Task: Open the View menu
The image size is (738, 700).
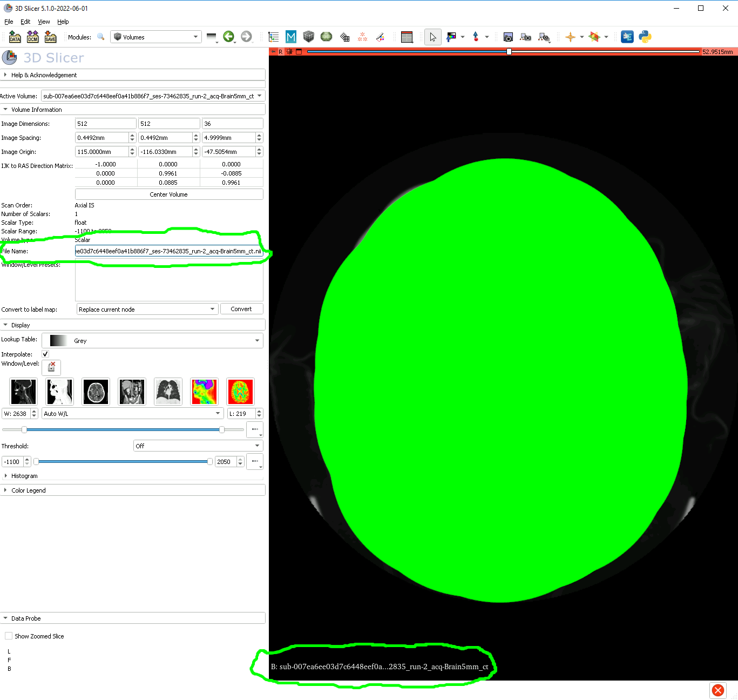Action: click(44, 22)
